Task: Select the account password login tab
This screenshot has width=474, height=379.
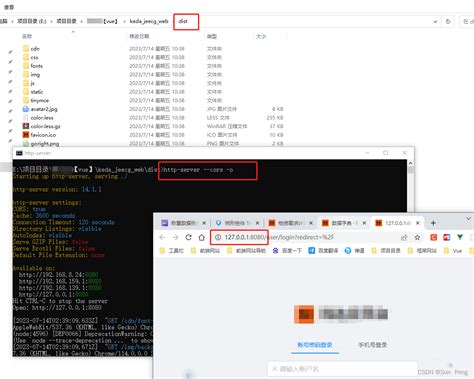Action: pyautogui.click(x=315, y=345)
